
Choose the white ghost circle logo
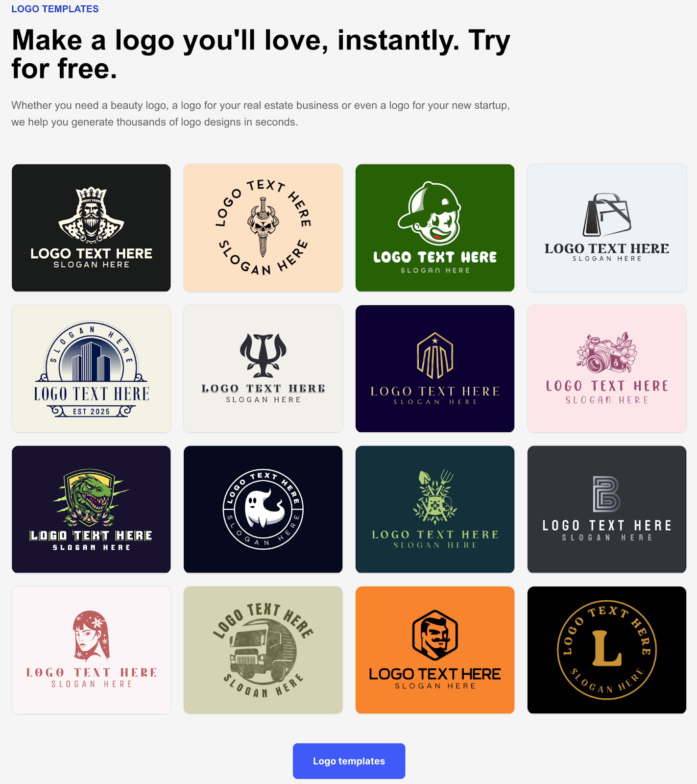[x=263, y=509]
